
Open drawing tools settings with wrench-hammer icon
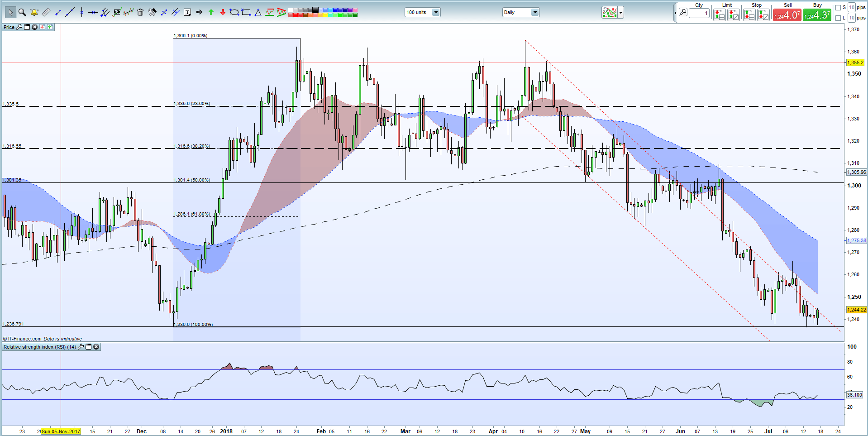[152, 12]
